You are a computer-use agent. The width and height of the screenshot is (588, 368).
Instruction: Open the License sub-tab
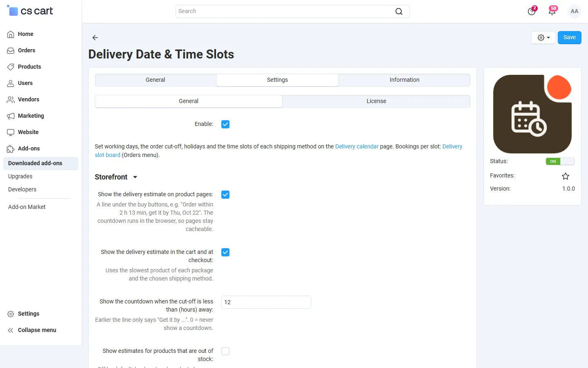(x=376, y=101)
